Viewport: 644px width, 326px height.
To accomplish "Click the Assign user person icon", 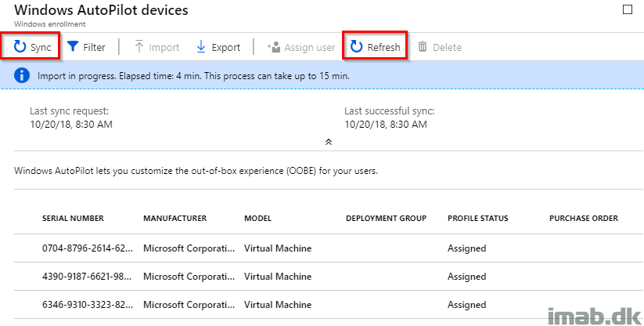I will coord(274,47).
